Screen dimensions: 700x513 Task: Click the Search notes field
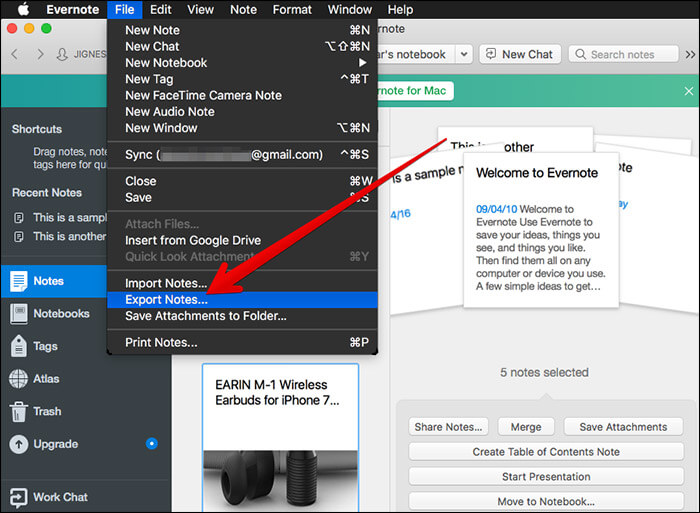tap(623, 54)
